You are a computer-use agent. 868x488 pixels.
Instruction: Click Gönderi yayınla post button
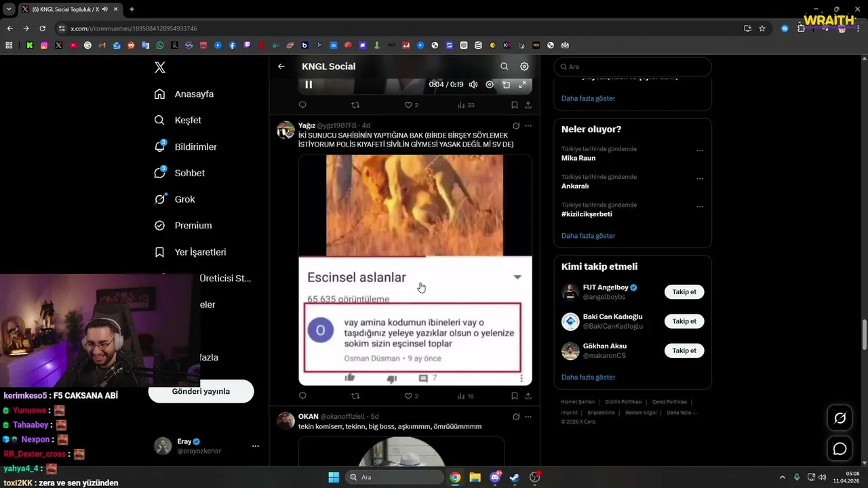[x=201, y=392]
